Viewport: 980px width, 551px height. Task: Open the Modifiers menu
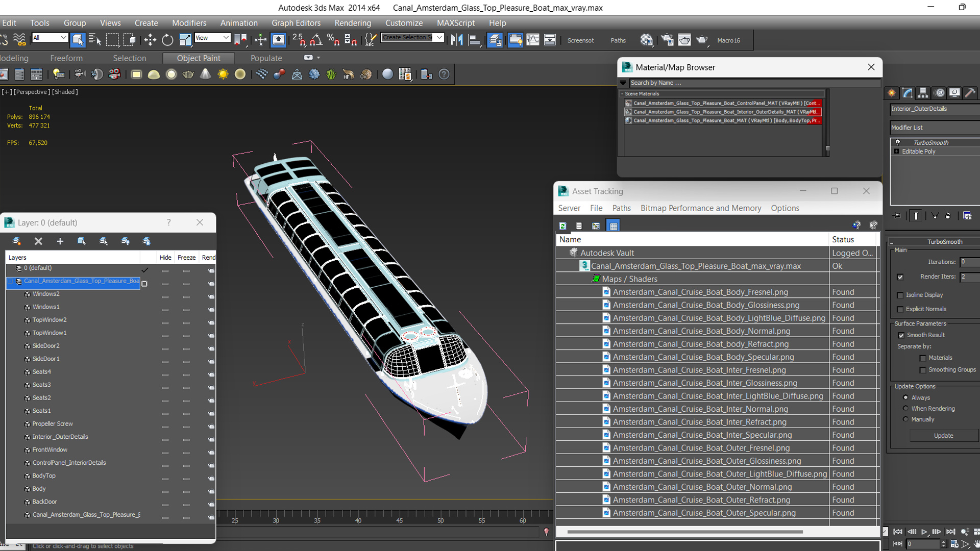tap(188, 23)
